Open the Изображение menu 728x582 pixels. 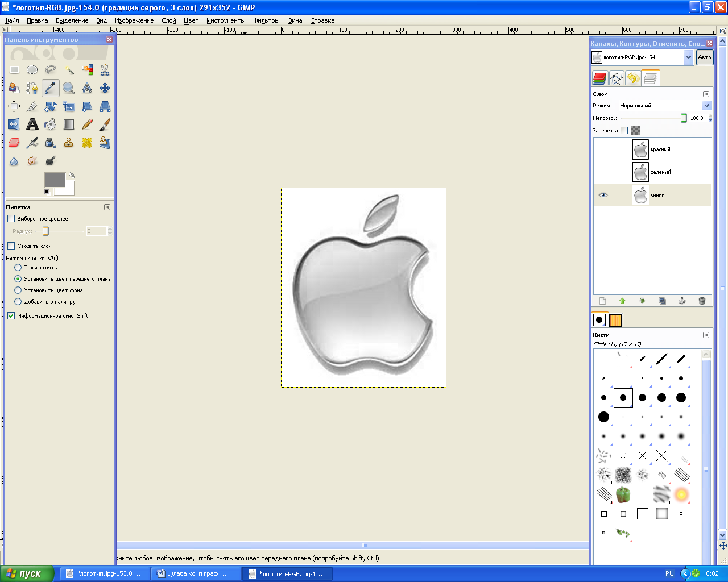(134, 20)
